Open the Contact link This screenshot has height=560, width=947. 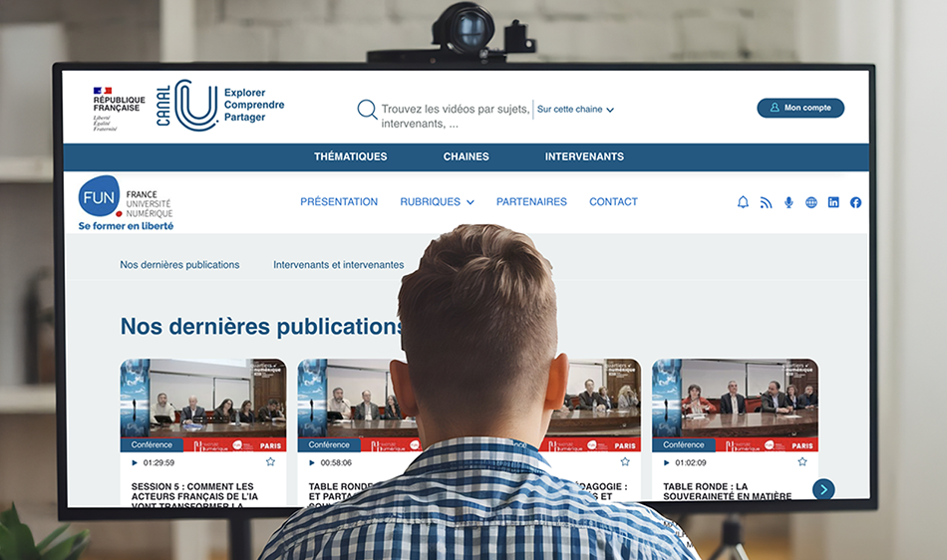point(613,202)
